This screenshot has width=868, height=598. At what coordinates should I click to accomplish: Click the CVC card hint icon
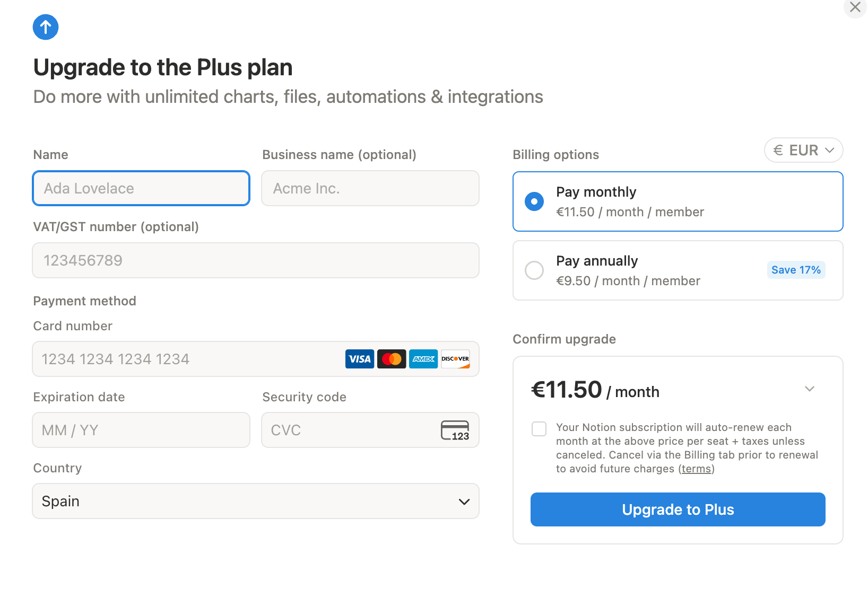[455, 430]
